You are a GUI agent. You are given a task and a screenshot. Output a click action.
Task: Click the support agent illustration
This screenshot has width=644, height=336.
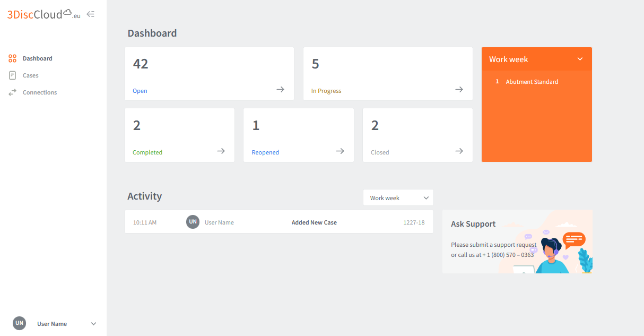tap(551, 256)
